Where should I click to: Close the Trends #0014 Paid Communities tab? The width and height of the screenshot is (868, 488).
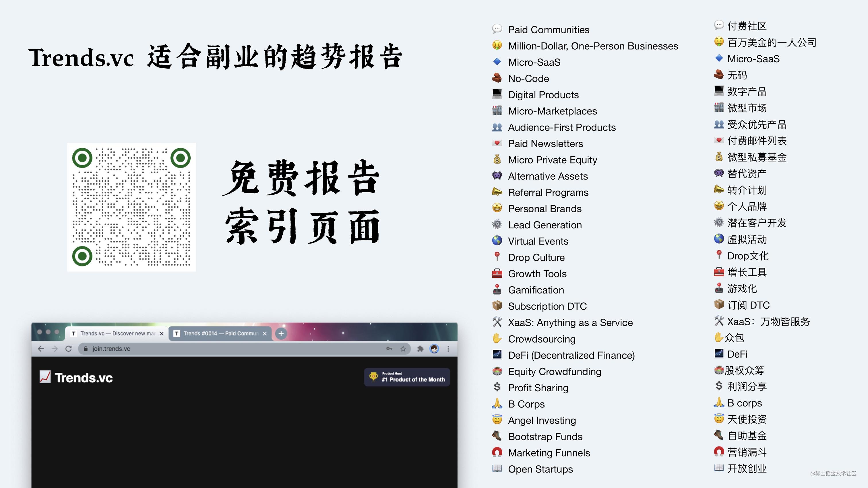click(265, 333)
